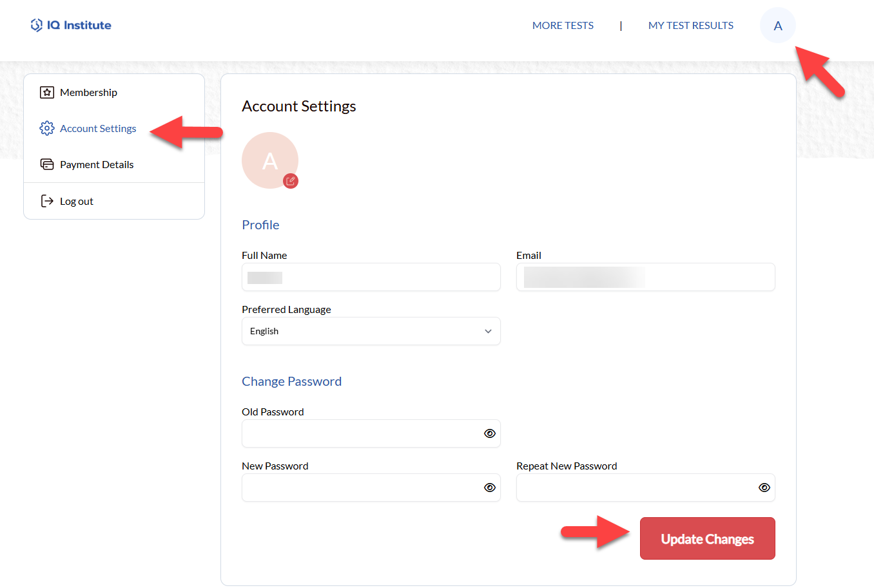Click the Account Settings gear icon
The height and width of the screenshot is (588, 874).
pos(47,128)
